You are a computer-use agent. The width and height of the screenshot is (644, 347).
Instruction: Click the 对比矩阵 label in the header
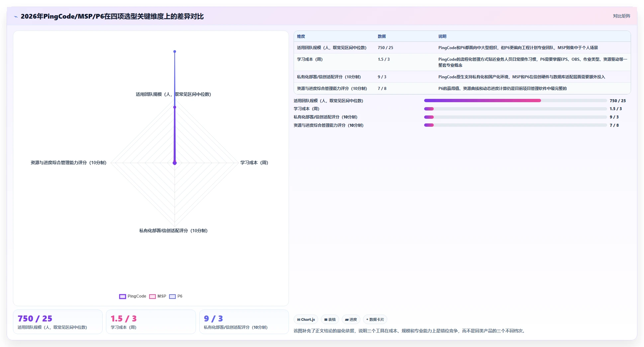tap(621, 16)
